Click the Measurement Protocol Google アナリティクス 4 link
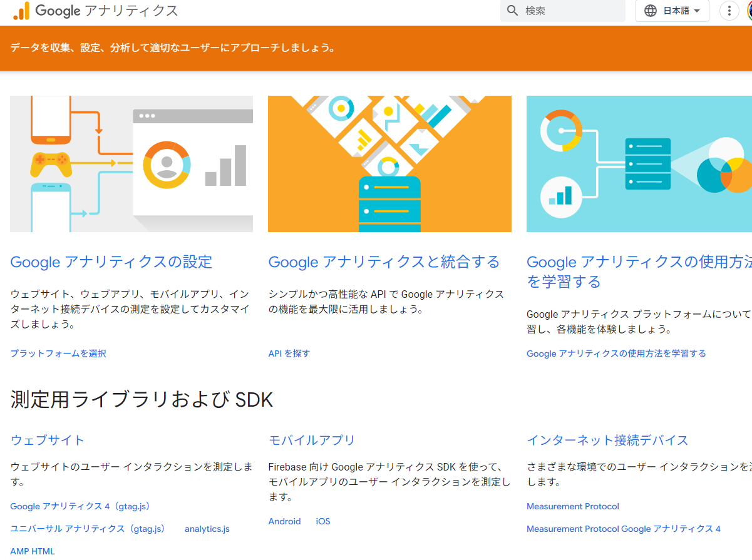This screenshot has width=752, height=560. pyautogui.click(x=624, y=529)
